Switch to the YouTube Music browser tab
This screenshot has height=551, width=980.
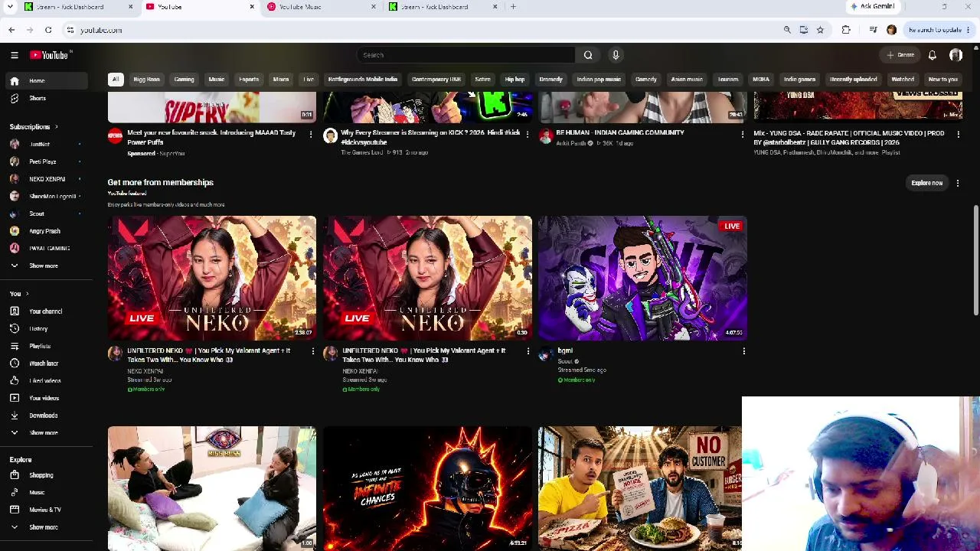coord(322,7)
